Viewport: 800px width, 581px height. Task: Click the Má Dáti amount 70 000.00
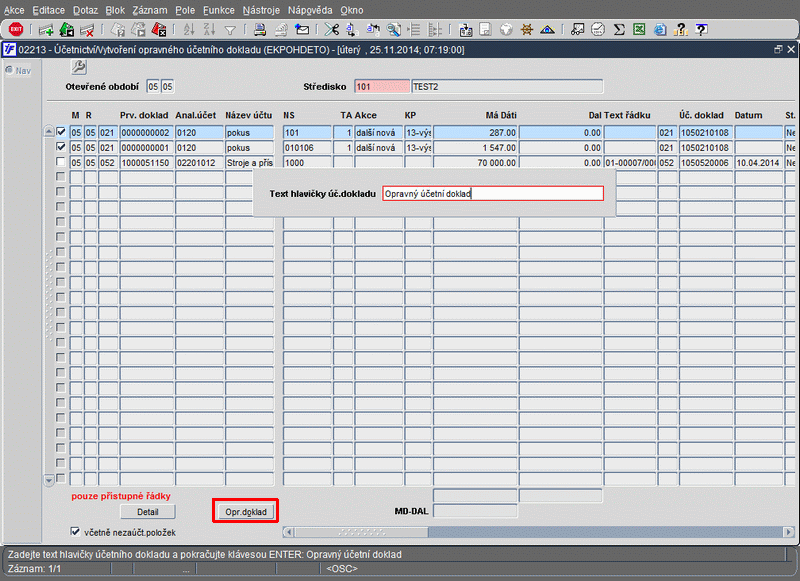click(476, 163)
